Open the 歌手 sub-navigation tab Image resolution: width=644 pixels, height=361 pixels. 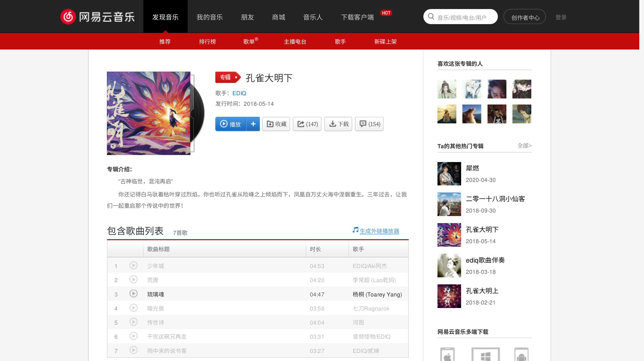(x=340, y=41)
